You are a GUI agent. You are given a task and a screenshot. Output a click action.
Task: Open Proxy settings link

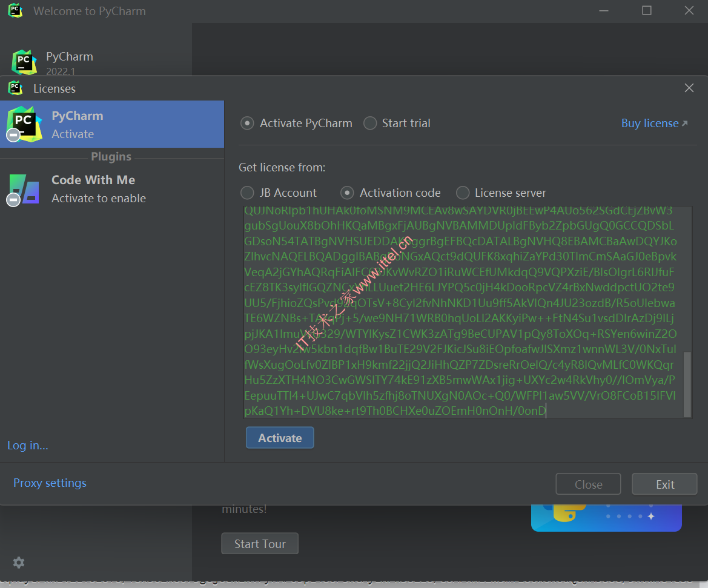[x=50, y=483]
